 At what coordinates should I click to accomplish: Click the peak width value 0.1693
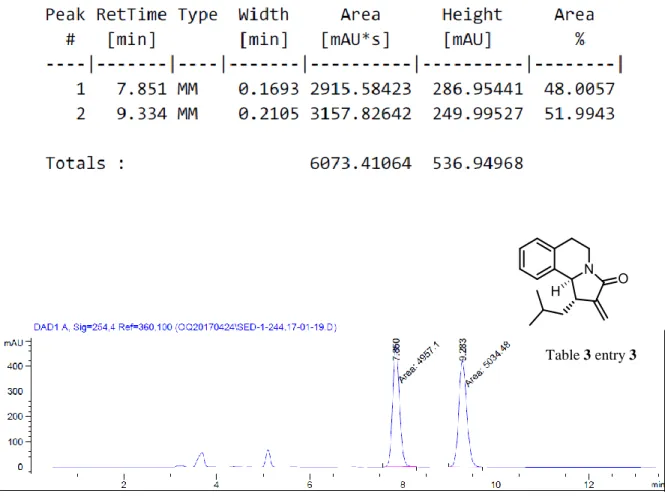(x=268, y=89)
